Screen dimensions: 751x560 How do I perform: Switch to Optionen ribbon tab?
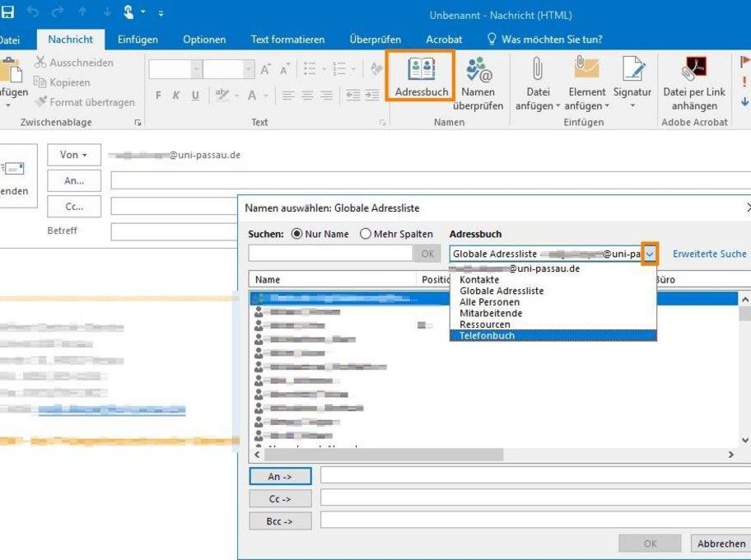pyautogui.click(x=204, y=40)
